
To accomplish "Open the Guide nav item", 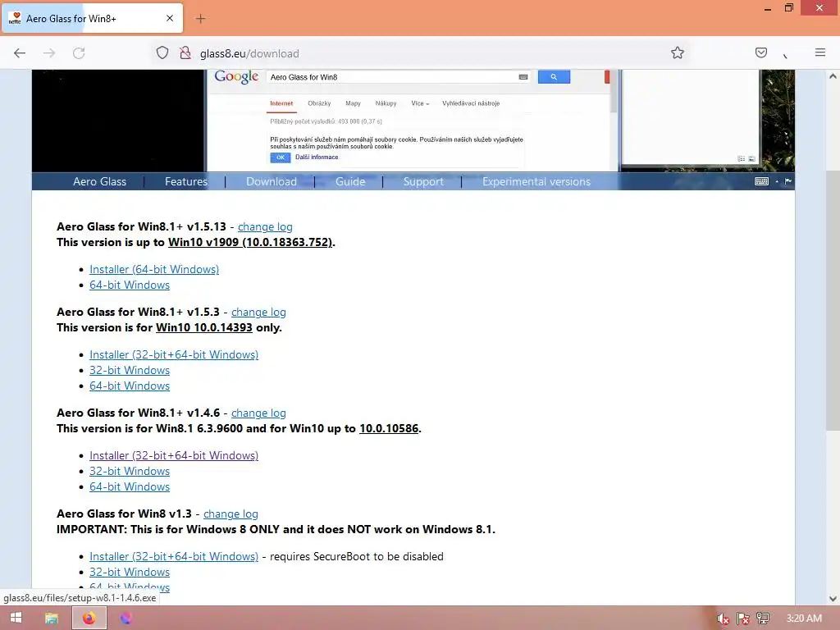I will coord(350,181).
